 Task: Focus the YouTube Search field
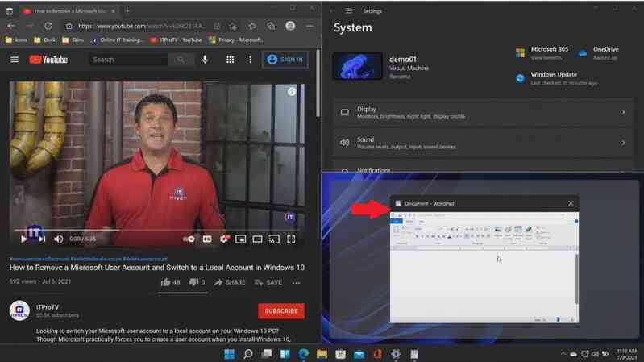point(128,60)
